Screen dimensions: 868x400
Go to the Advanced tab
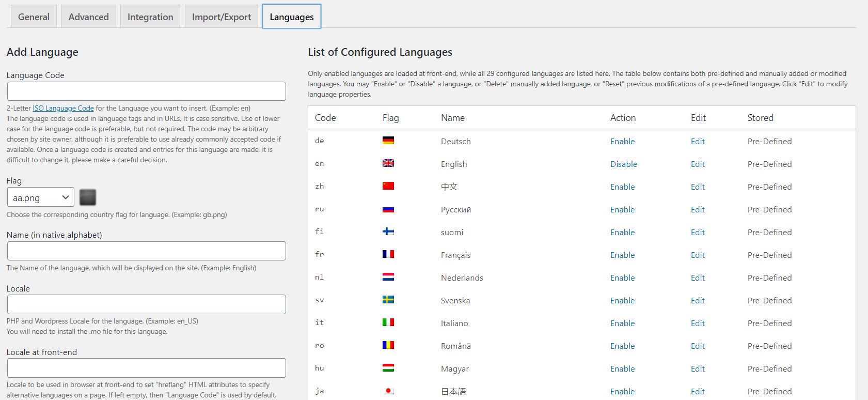point(88,17)
